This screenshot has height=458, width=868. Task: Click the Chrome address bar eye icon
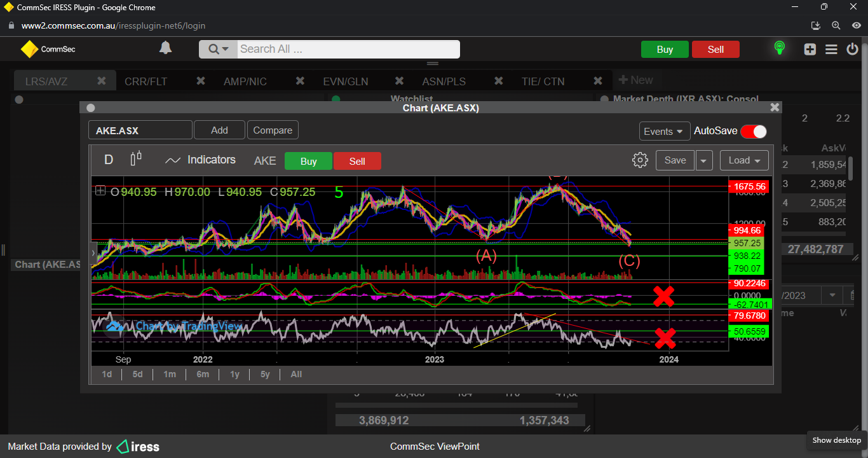[856, 26]
